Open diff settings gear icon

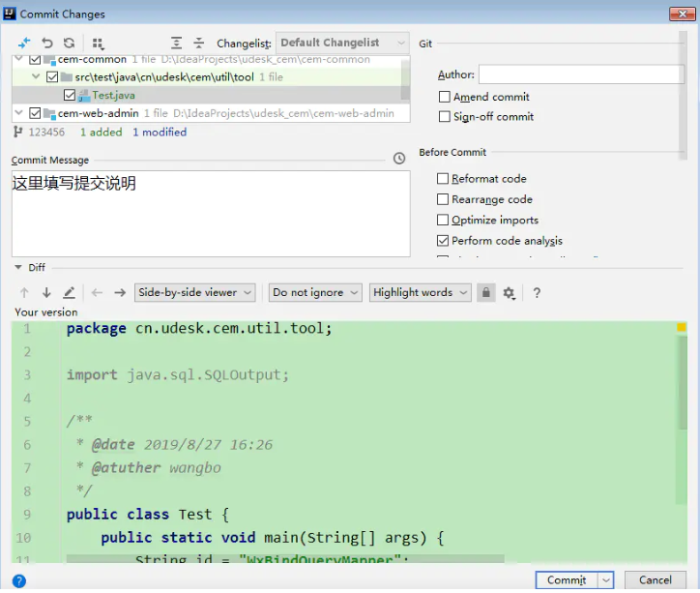[x=509, y=293]
